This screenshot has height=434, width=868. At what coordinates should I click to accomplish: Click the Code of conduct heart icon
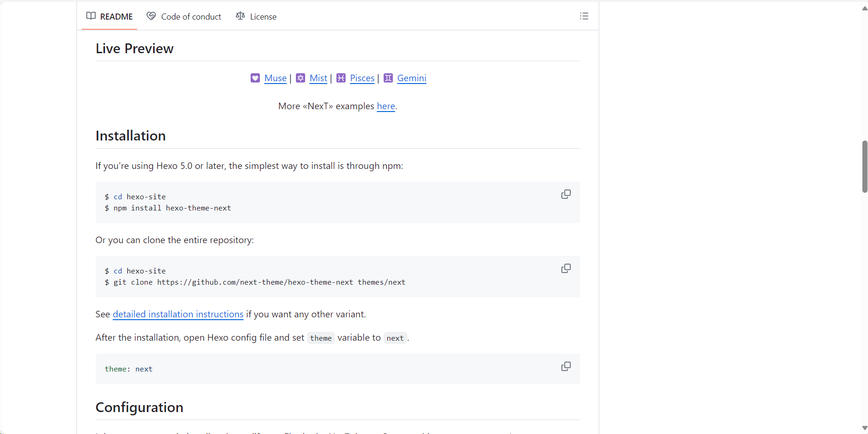point(151,16)
